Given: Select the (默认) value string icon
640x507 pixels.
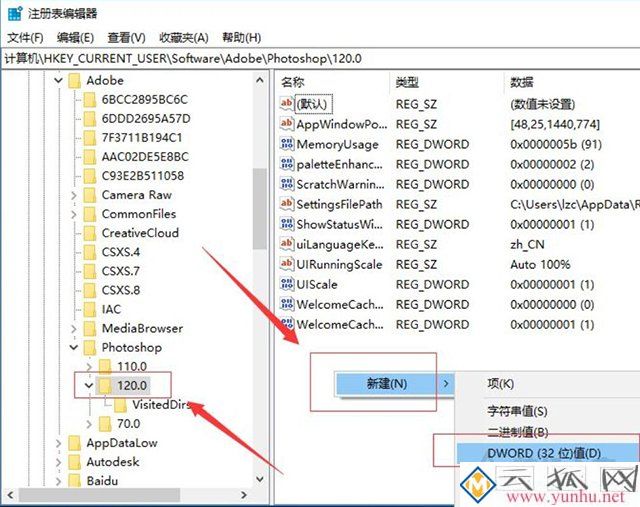Looking at the screenshot, I should [287, 103].
